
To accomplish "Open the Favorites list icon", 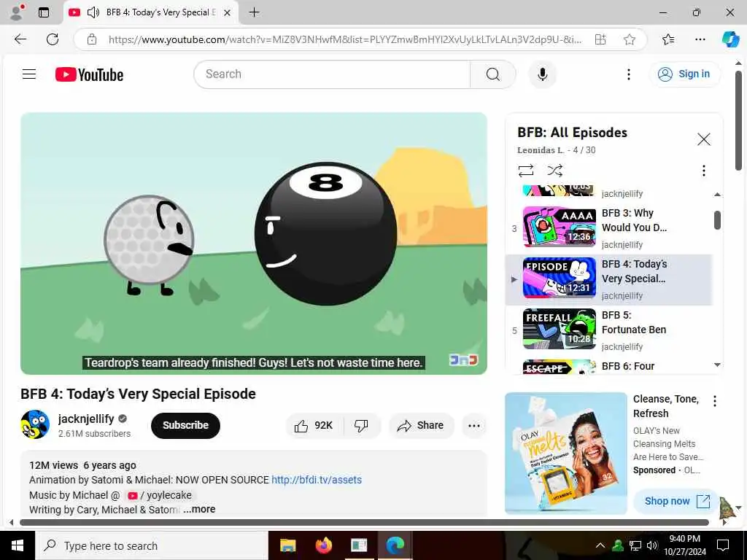I will point(668,39).
